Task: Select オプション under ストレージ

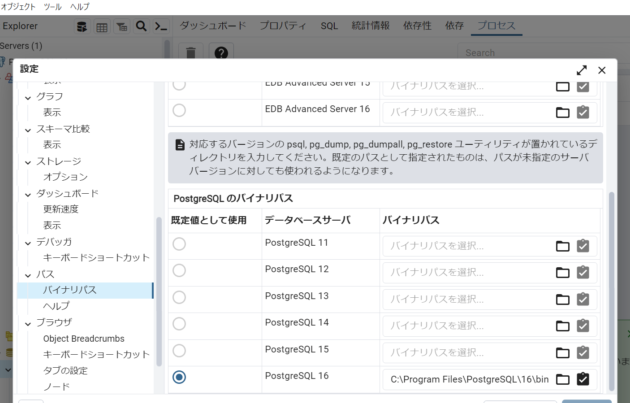Action: click(x=65, y=177)
